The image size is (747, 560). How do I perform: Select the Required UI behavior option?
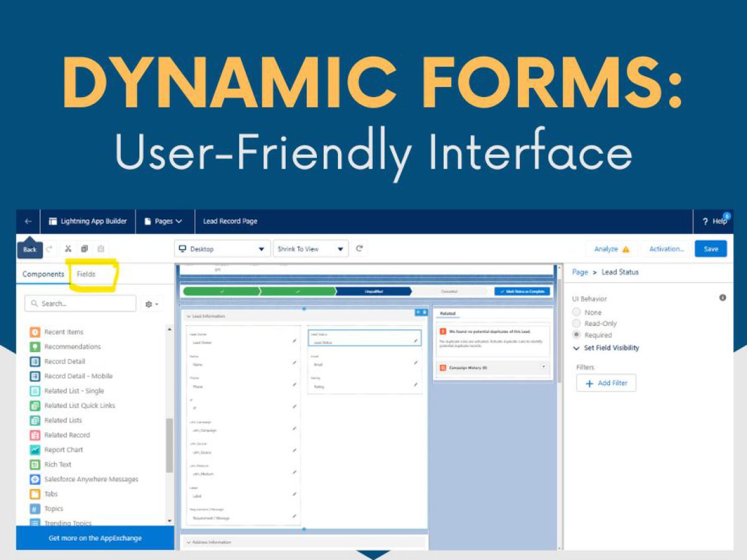pos(576,335)
